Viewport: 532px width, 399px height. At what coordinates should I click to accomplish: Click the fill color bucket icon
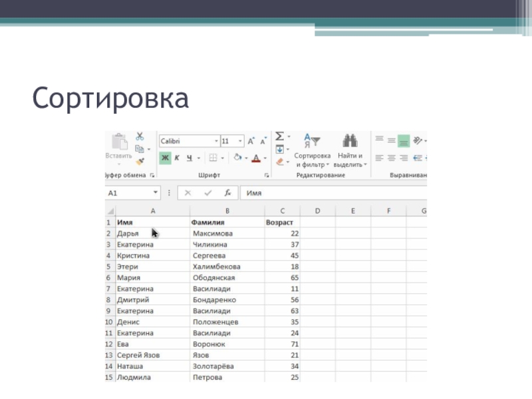237,158
